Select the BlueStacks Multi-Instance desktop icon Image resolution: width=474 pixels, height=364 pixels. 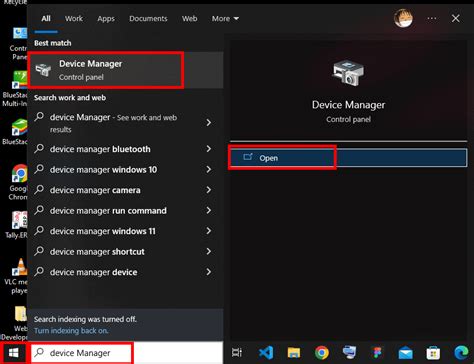[x=15, y=88]
